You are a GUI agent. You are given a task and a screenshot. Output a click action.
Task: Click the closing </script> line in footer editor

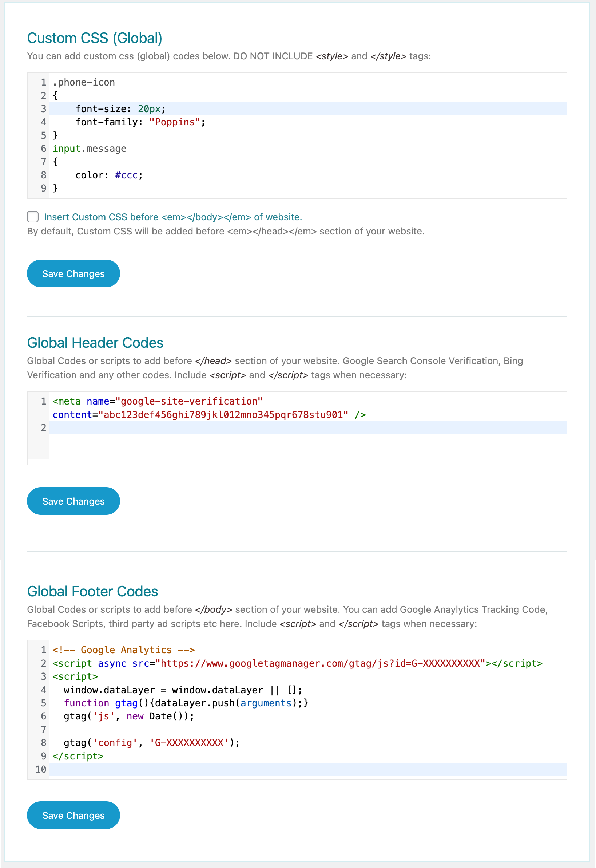point(78,756)
